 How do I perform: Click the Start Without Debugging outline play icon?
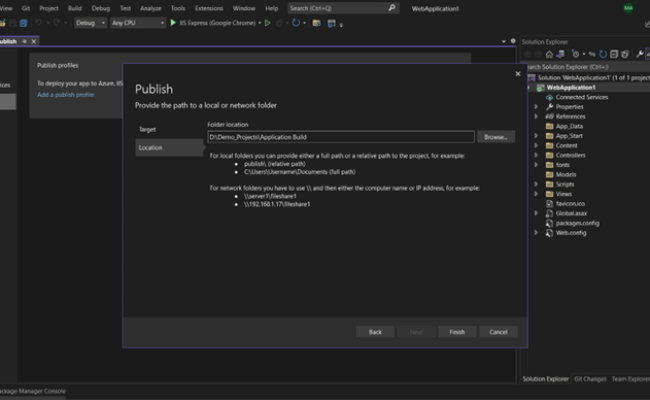[268, 23]
